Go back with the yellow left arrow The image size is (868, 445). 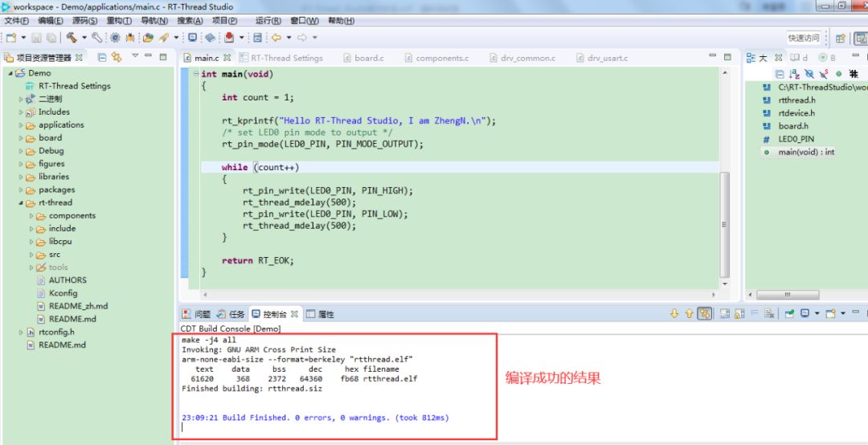(x=276, y=38)
